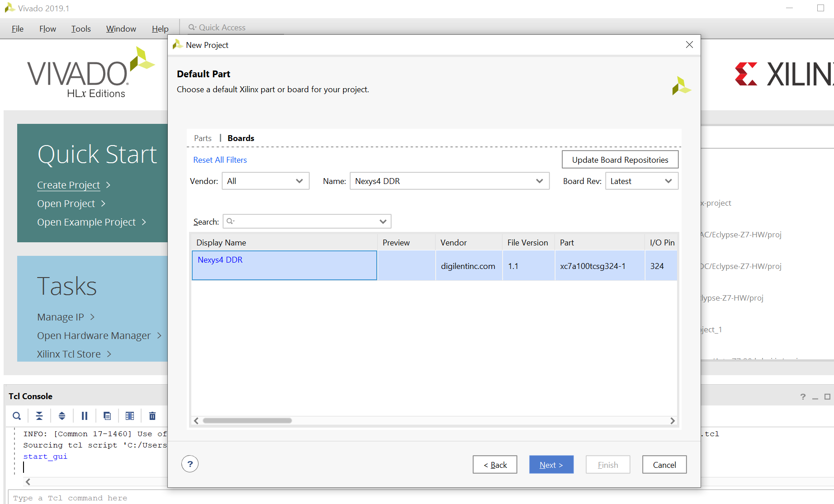Open the Tools menu

pyautogui.click(x=81, y=29)
